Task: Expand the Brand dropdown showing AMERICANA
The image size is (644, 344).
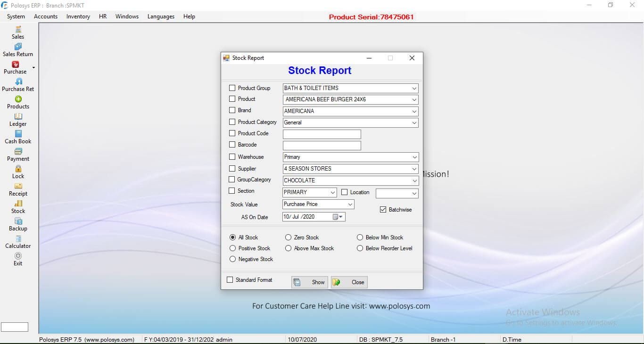Action: pyautogui.click(x=350, y=111)
